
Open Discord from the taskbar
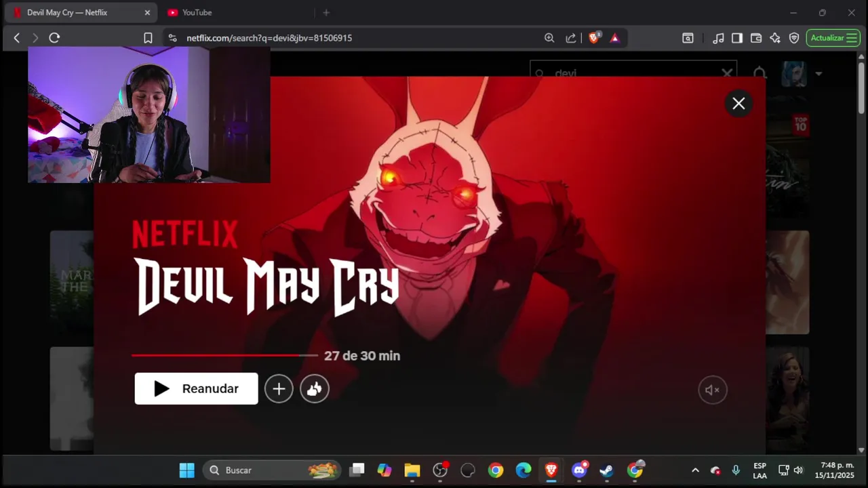pos(579,470)
